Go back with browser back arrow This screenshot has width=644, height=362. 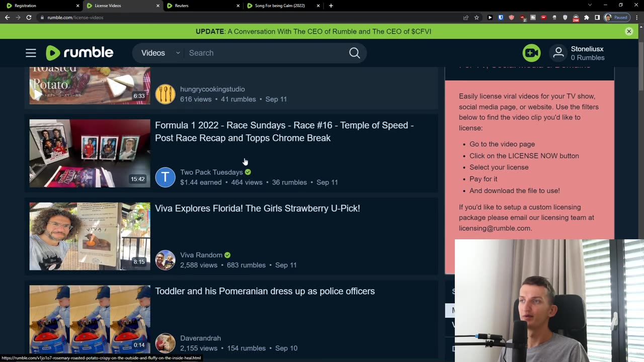[7, 17]
